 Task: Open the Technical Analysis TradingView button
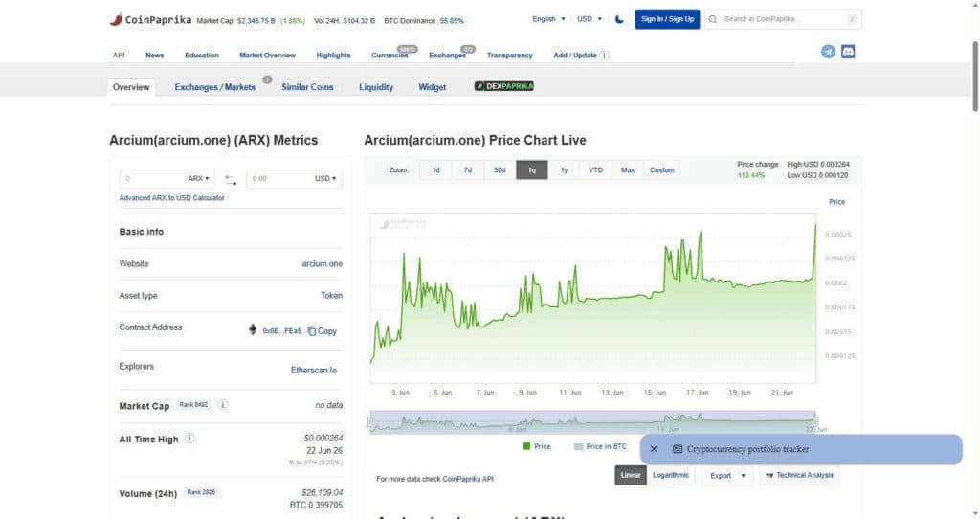pos(799,475)
